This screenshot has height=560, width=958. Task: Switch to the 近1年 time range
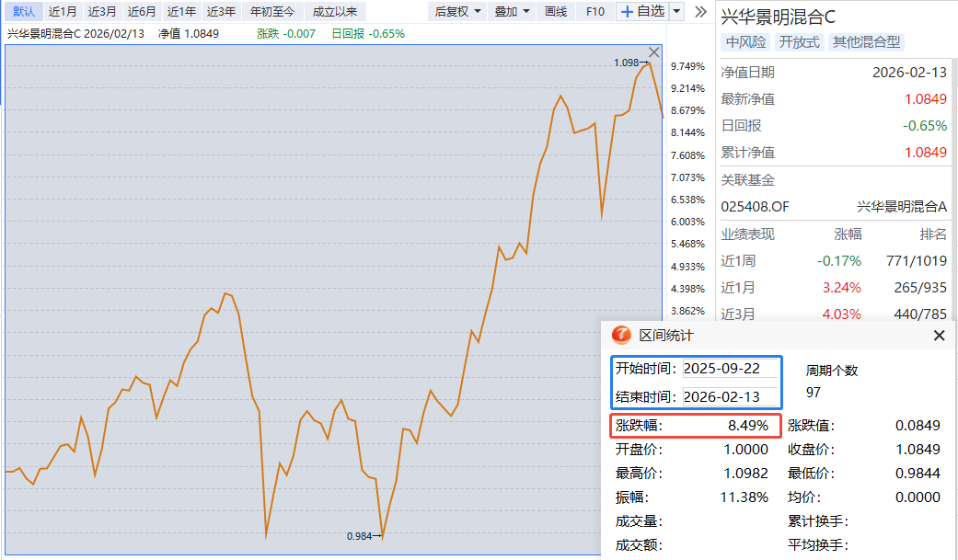181,12
